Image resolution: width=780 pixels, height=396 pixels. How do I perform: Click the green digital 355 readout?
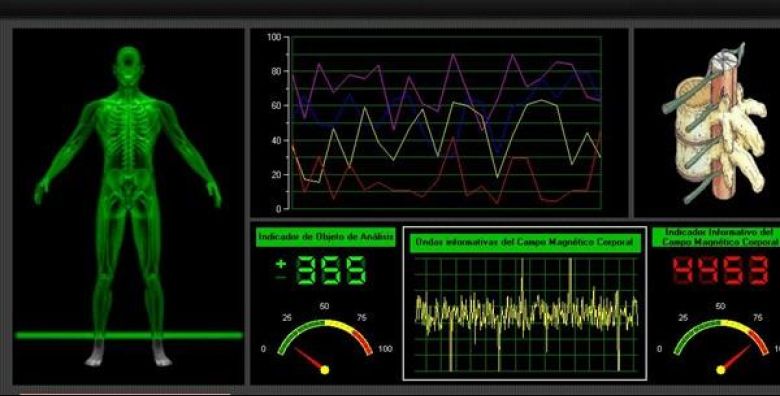coord(332,271)
